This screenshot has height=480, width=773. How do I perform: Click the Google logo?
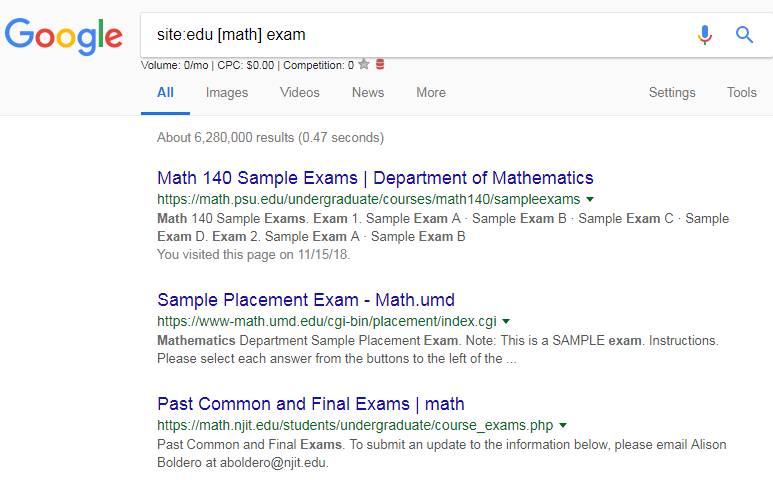(x=64, y=36)
